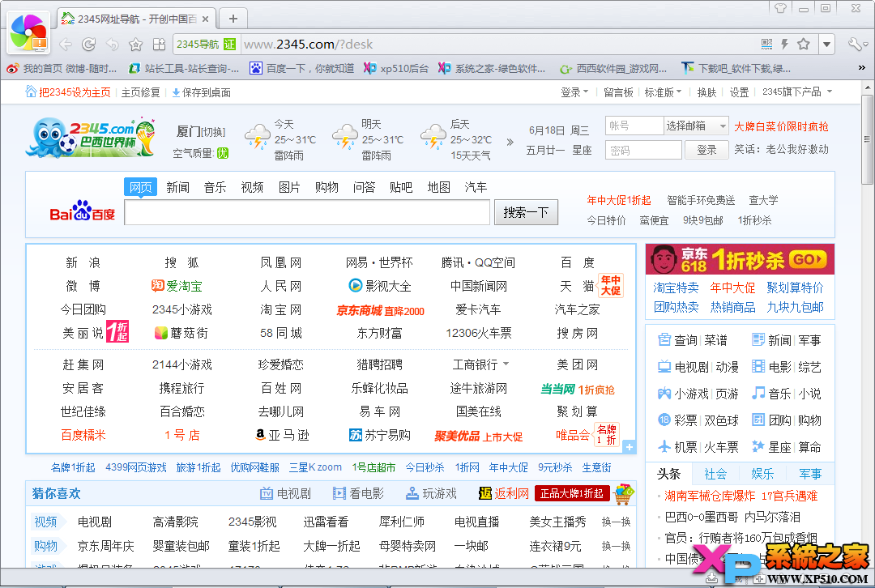This screenshot has height=588, width=875.
Task: Click the 登录 button beside password field
Action: tap(706, 150)
